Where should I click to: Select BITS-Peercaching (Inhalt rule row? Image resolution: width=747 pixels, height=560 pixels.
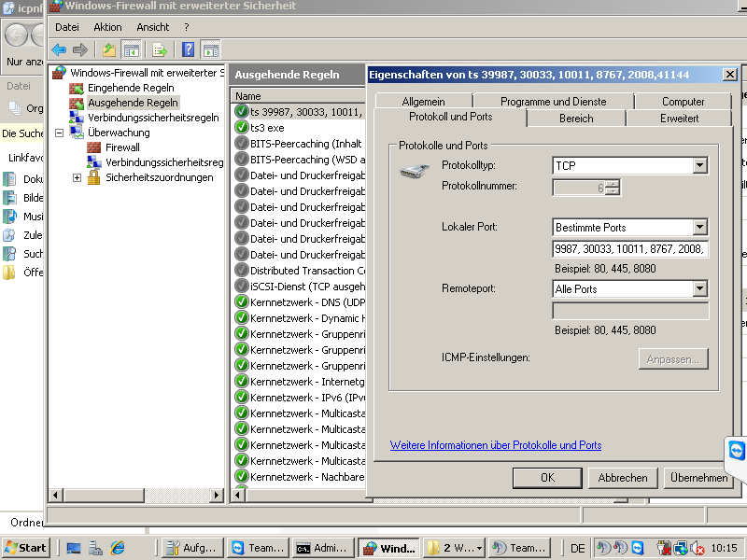point(300,144)
